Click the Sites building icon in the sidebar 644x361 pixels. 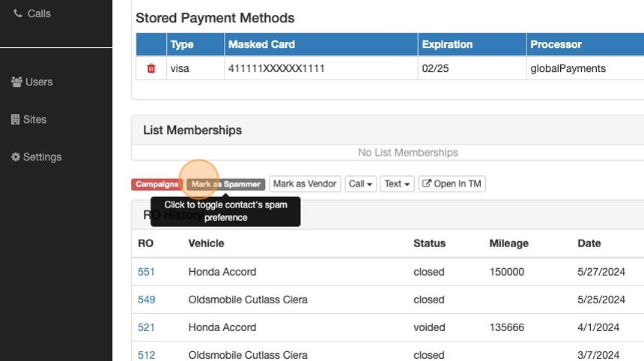pos(15,119)
